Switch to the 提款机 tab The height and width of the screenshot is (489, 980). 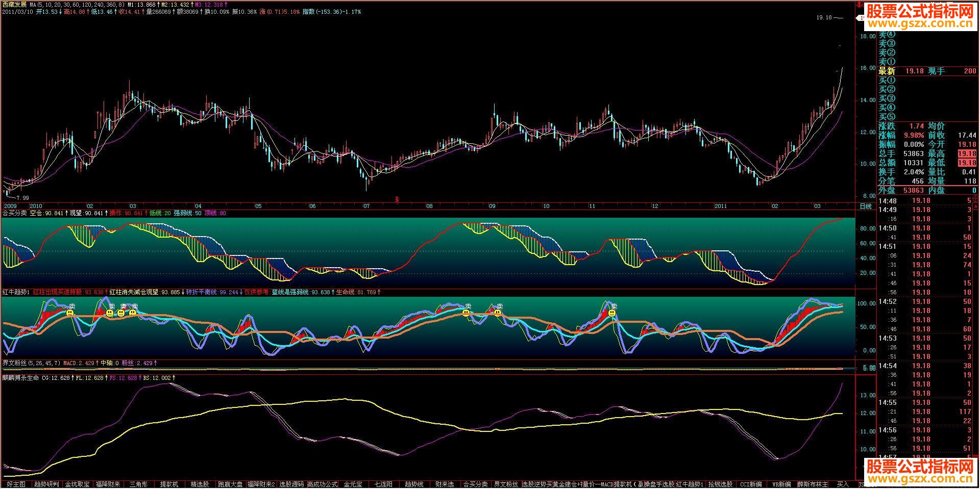169,484
